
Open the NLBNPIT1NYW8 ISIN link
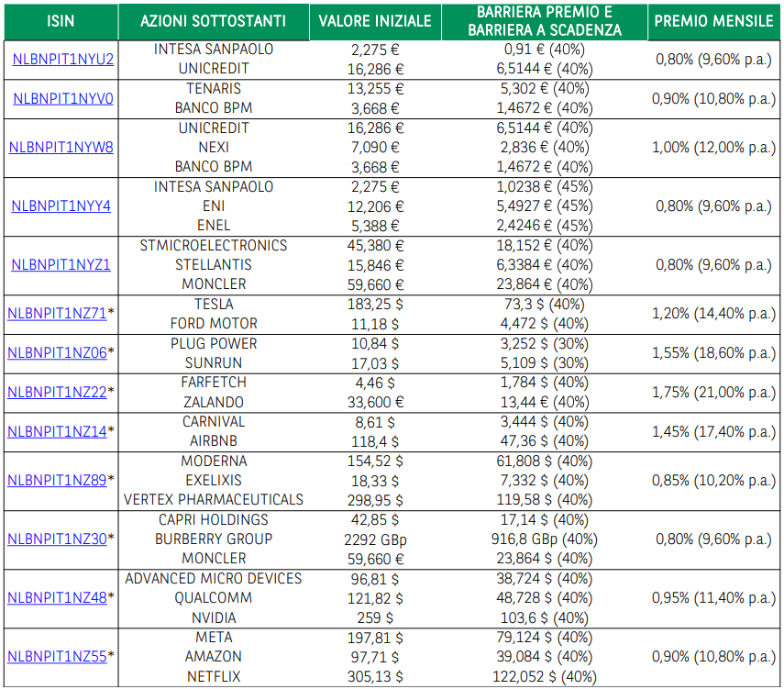(61, 147)
